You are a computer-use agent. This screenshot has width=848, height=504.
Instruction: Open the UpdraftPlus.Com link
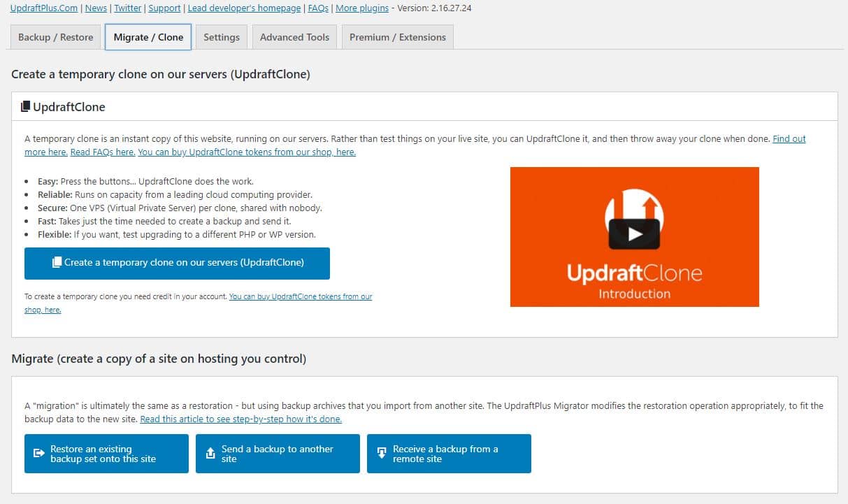pos(44,8)
